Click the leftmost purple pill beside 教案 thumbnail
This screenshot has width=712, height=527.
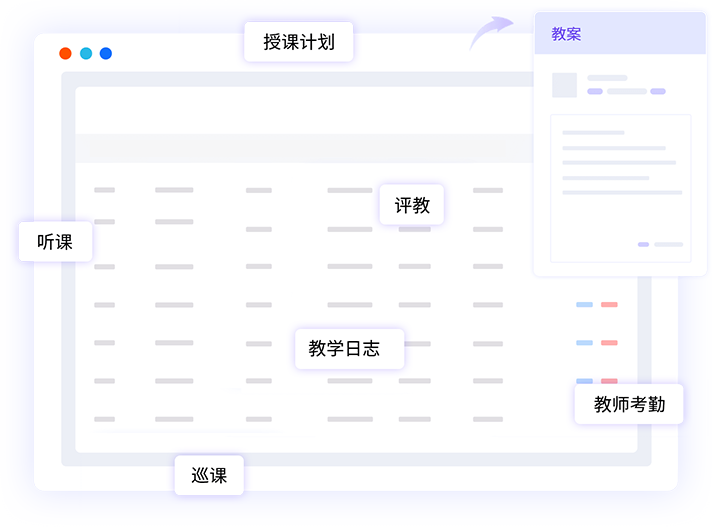tap(595, 91)
